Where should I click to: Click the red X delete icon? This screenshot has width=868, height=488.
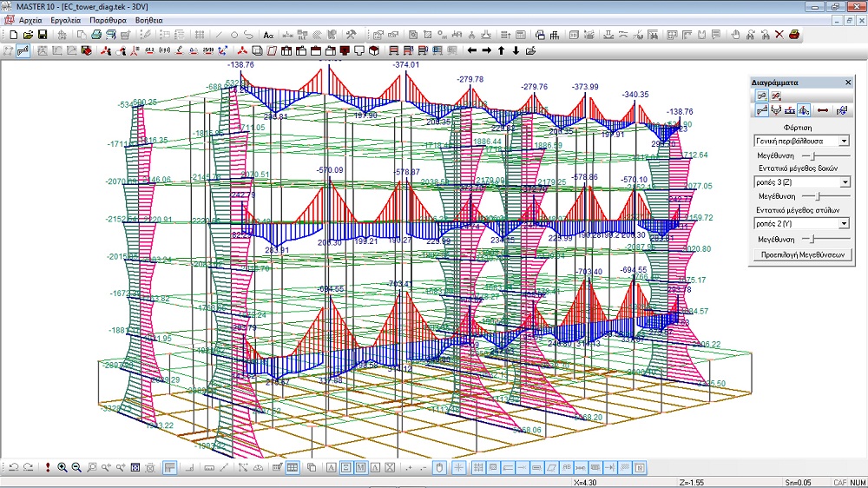[x=779, y=35]
